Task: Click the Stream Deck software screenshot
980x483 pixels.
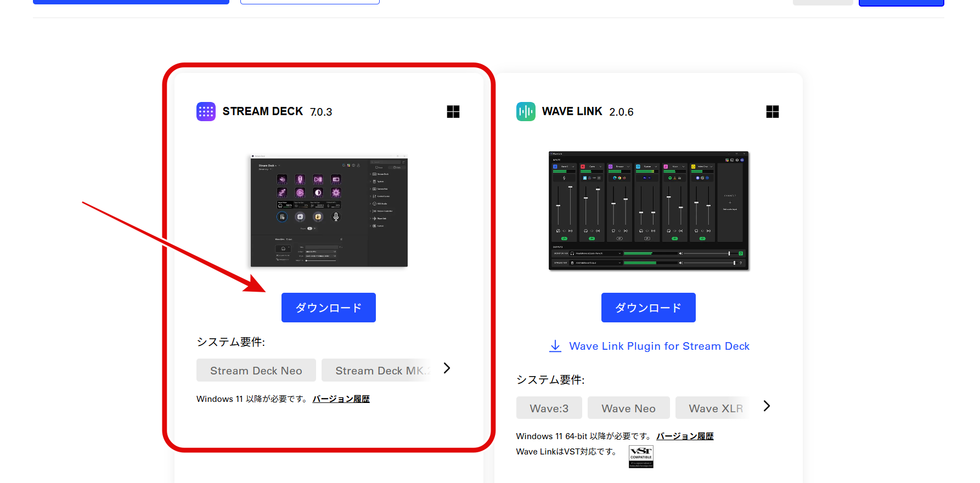Action: (x=329, y=211)
